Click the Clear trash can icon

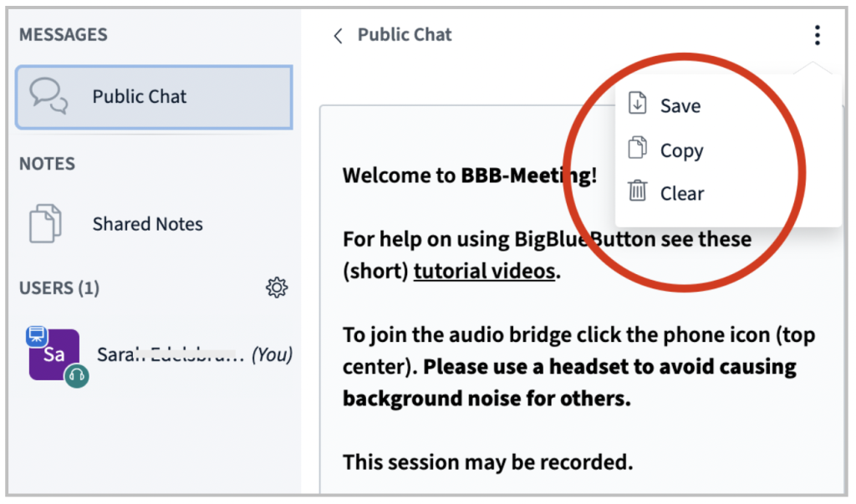pyautogui.click(x=637, y=191)
